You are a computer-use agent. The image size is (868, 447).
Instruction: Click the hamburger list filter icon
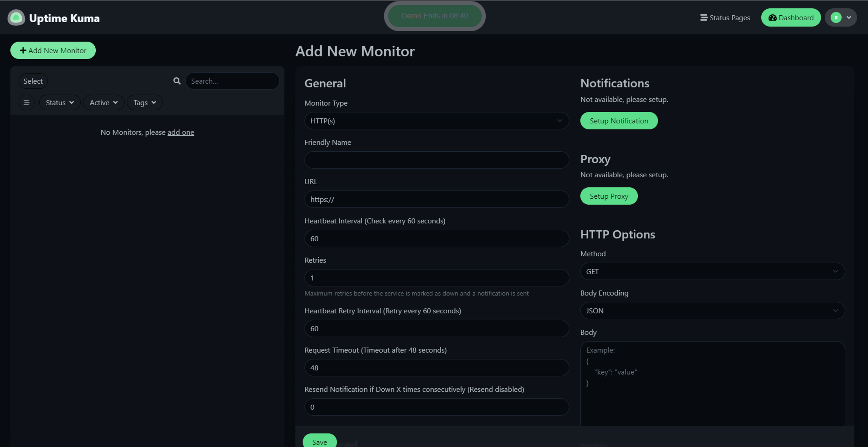(x=26, y=102)
